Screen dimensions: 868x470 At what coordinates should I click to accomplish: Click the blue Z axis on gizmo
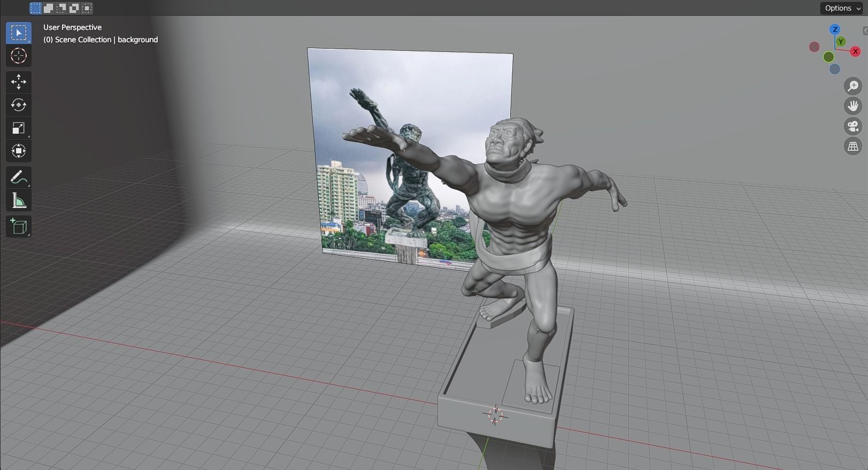(835, 29)
